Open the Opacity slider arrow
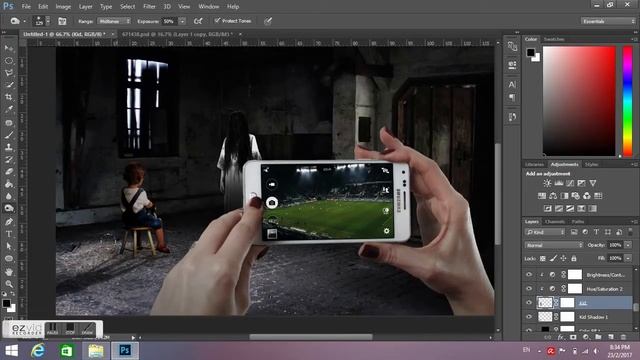Screen dimensions: 640x360 pos(628,245)
